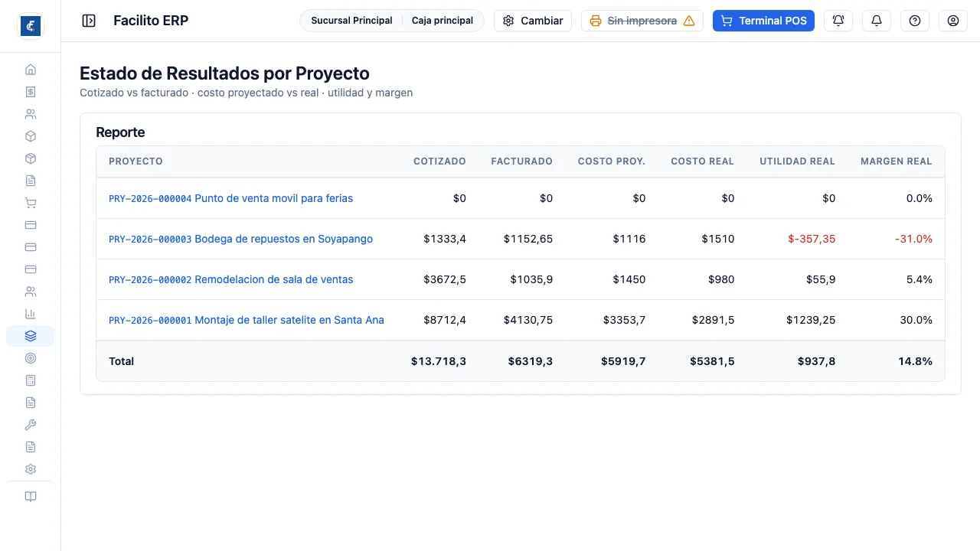Click the COSTO PROY. column header
This screenshot has height=551, width=980.
tap(612, 161)
